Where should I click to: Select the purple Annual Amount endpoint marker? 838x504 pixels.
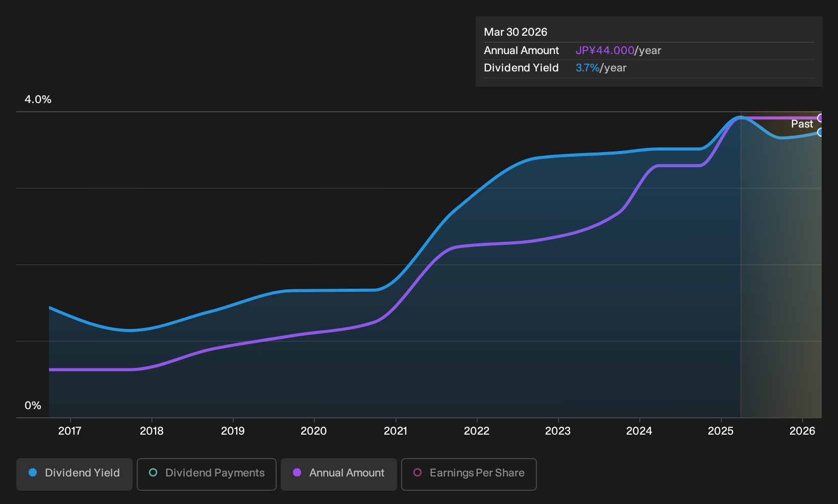821,118
